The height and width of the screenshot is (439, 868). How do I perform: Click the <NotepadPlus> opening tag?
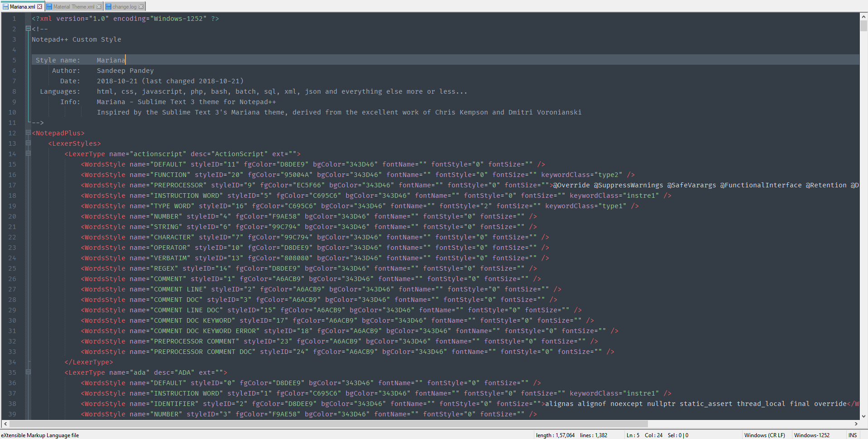[x=58, y=133]
